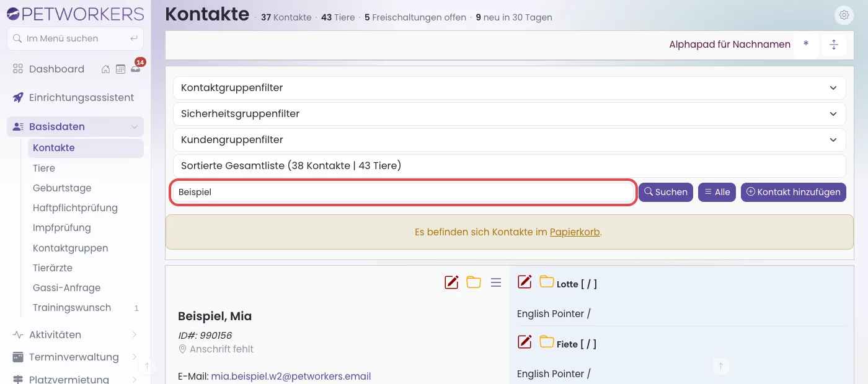Expand the Platzvermietung menu section
The image size is (868, 384).
(x=75, y=379)
